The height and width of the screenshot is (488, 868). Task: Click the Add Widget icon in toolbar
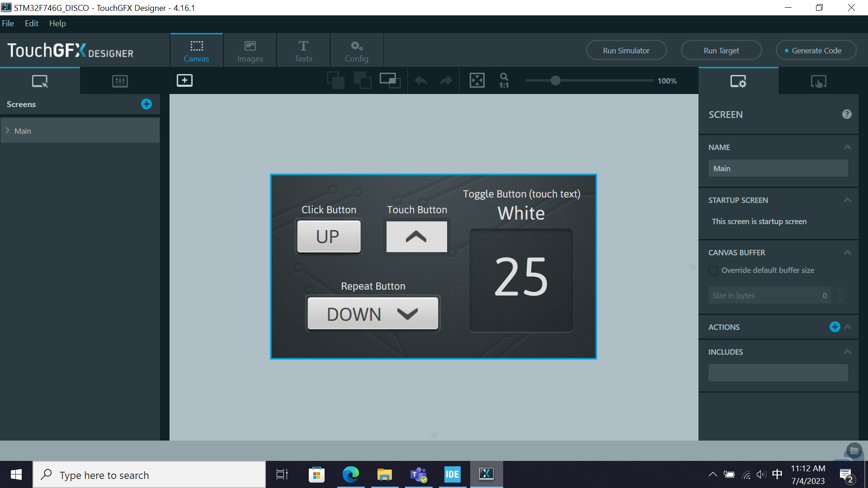click(184, 80)
